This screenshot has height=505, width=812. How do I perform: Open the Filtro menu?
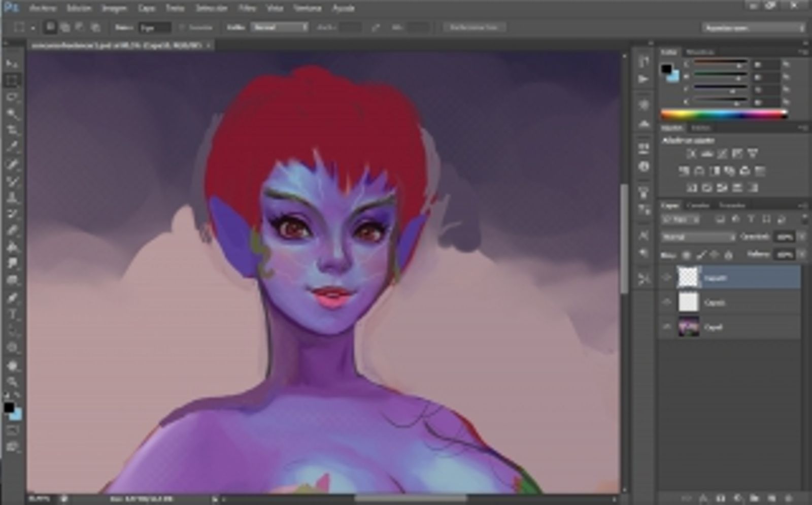pos(247,8)
